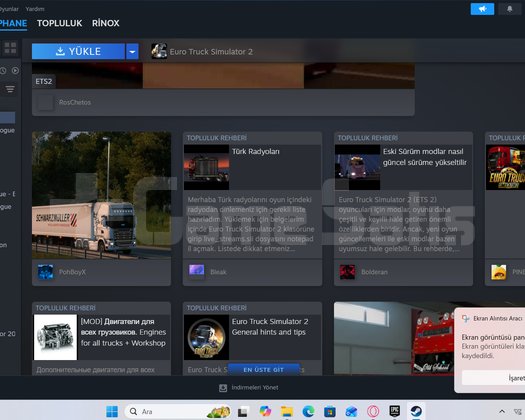The height and width of the screenshot is (420, 525).
Task: Open the sidebar filter lines icon
Action: pyautogui.click(x=10, y=89)
